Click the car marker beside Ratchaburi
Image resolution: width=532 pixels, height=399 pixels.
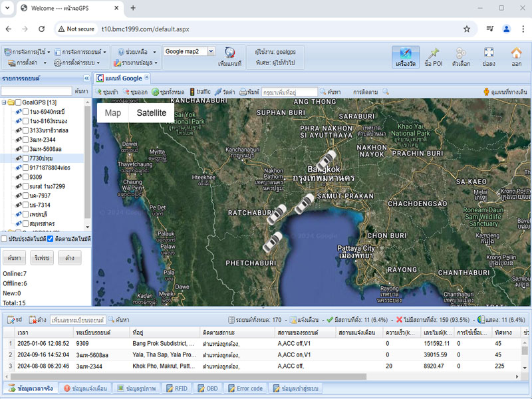point(277,215)
